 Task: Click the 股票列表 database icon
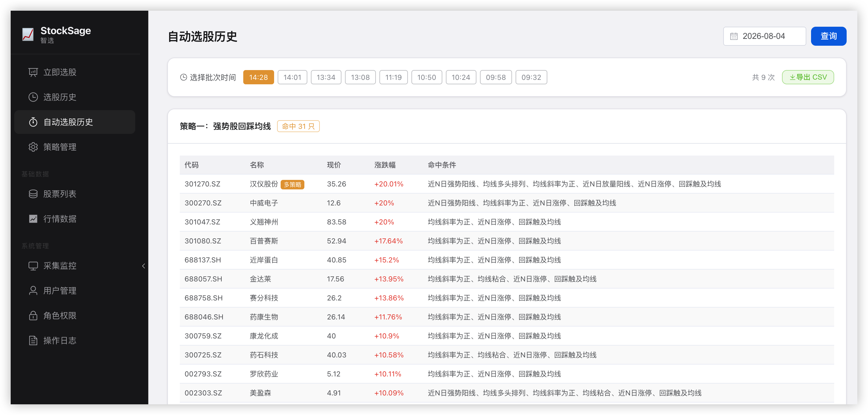33,194
